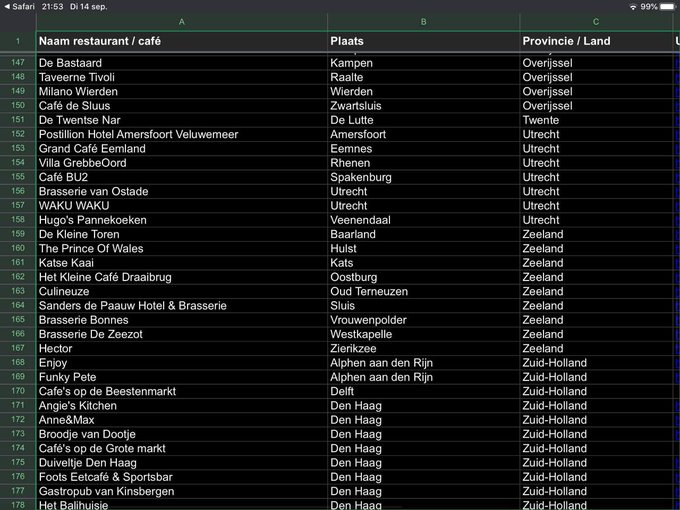Select the 'Taveerne Tivoli' cell
This screenshot has height=510, width=680.
pos(182,77)
